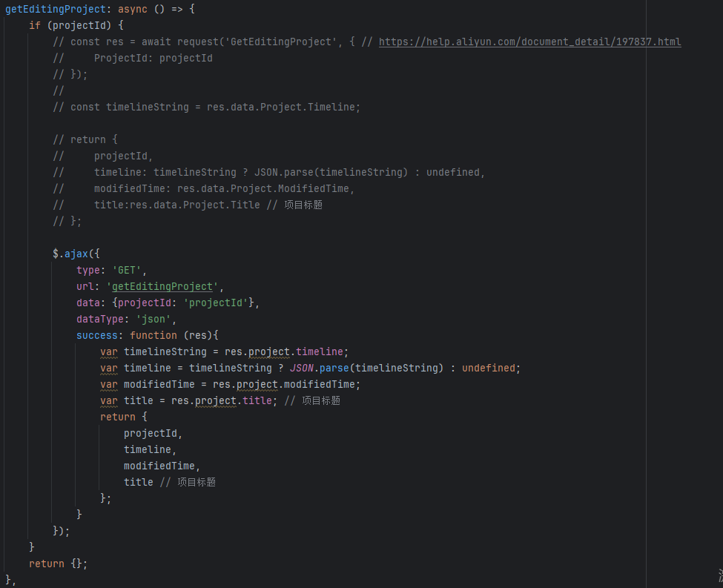Click the var keyword before timelineString
This screenshot has height=588, width=723.
click(109, 352)
